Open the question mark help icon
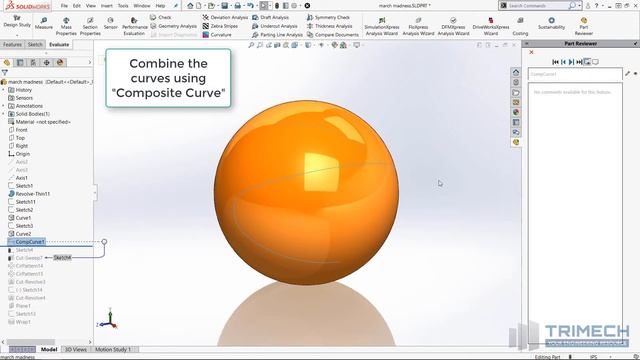 pos(596,6)
